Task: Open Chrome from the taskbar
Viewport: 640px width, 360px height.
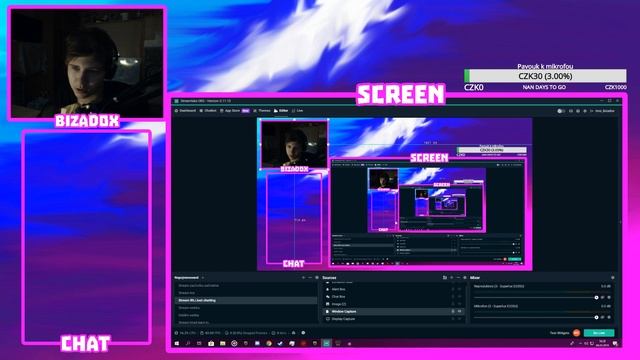Action: (269, 344)
